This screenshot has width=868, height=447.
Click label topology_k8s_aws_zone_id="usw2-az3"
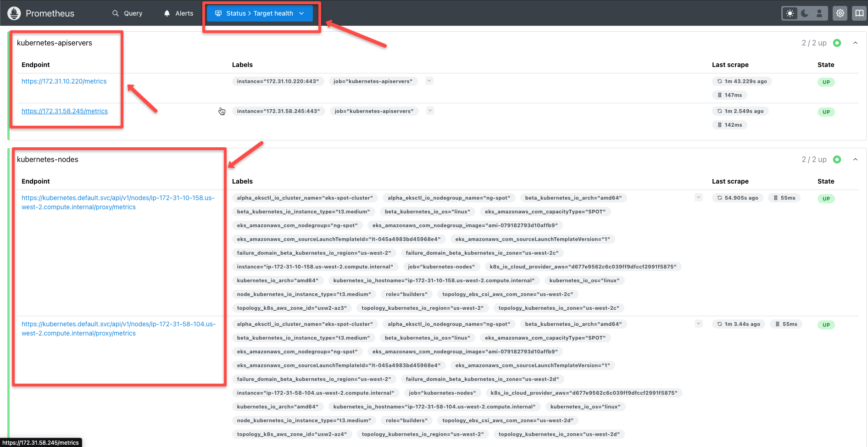tap(292, 308)
